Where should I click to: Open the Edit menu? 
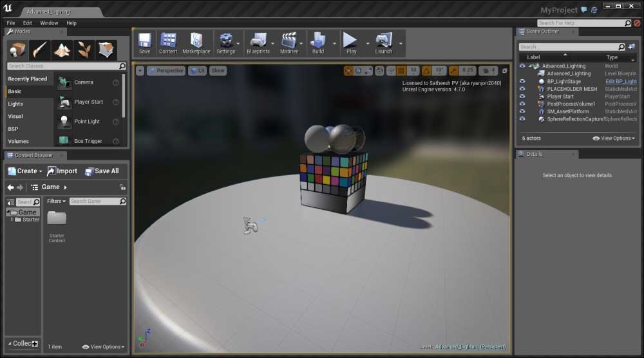(x=28, y=23)
